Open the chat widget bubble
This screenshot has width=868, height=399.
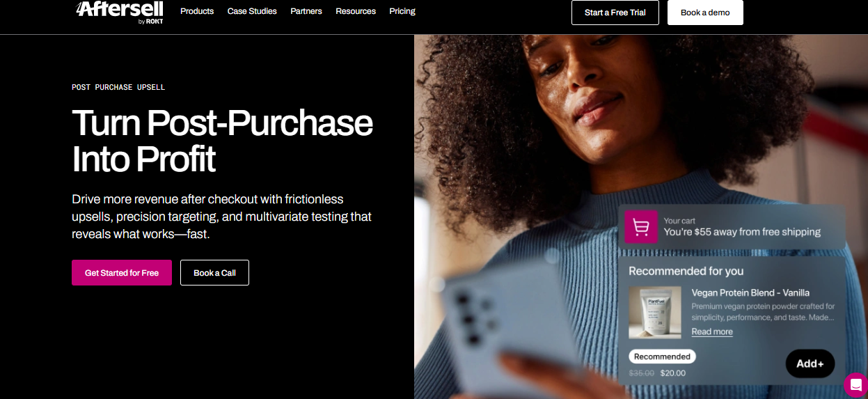click(855, 385)
